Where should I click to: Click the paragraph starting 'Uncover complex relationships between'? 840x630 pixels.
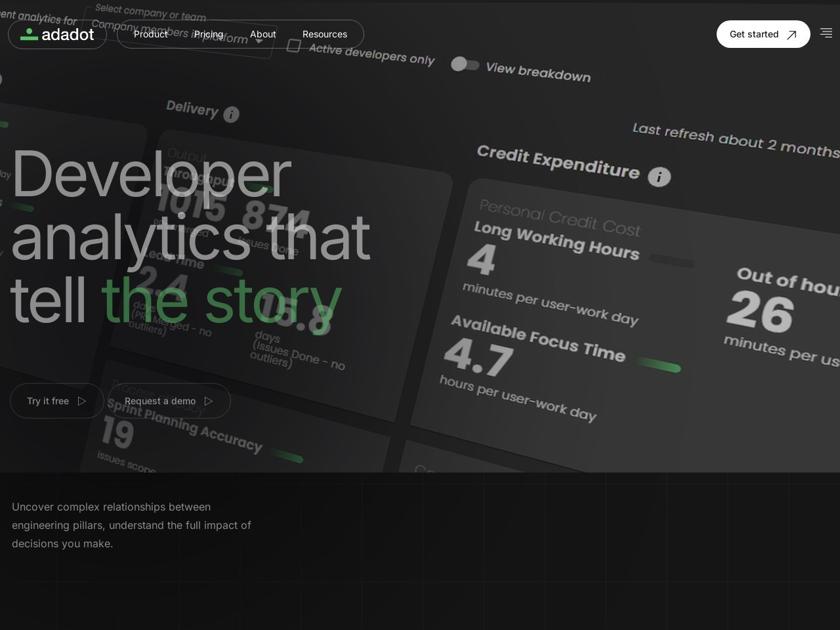pos(131,525)
